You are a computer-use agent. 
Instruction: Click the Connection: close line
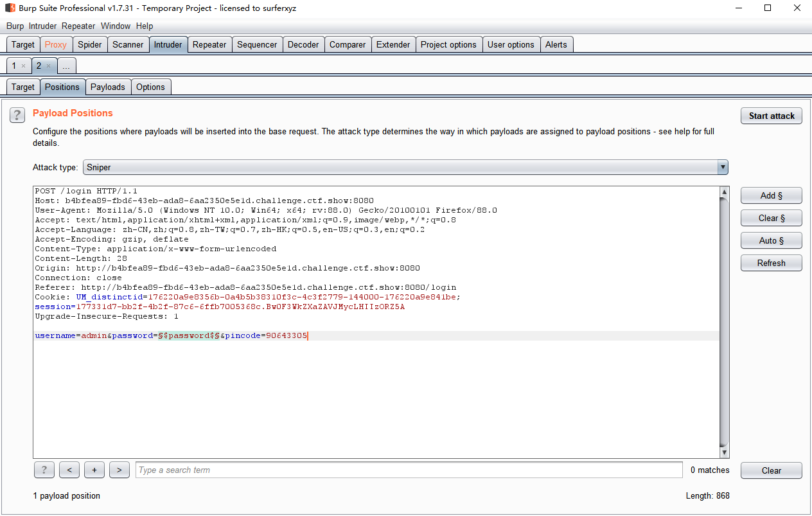click(78, 278)
